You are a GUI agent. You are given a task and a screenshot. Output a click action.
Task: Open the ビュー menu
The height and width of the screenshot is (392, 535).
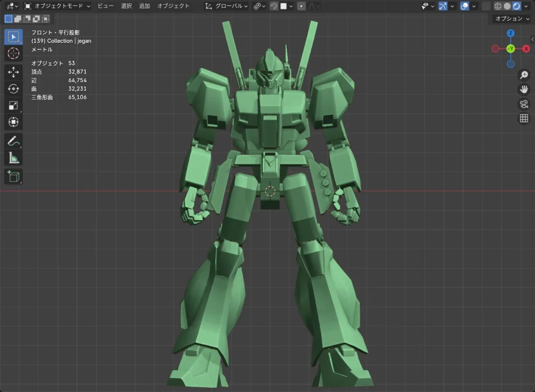[x=106, y=6]
